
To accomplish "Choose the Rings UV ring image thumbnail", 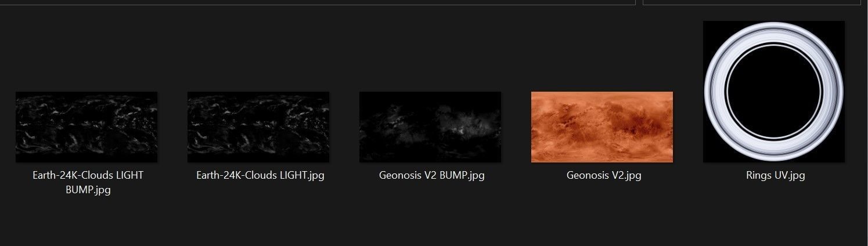I will [x=774, y=92].
